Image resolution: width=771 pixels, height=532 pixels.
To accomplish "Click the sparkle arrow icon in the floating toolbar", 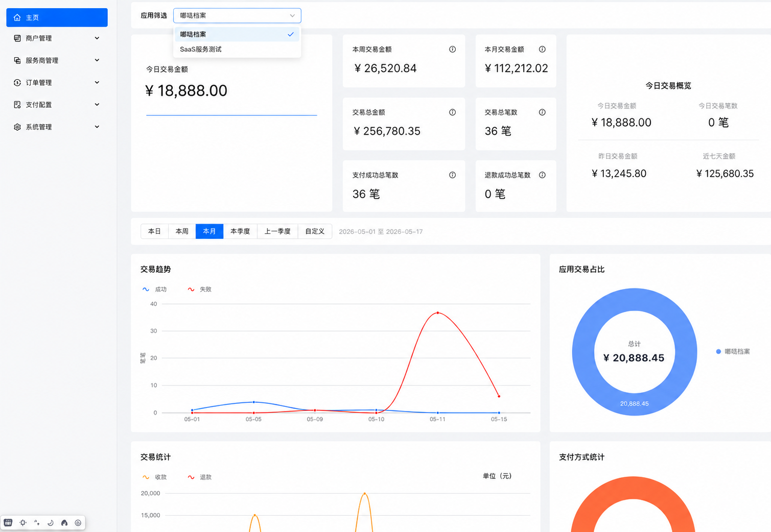I will pyautogui.click(x=37, y=523).
